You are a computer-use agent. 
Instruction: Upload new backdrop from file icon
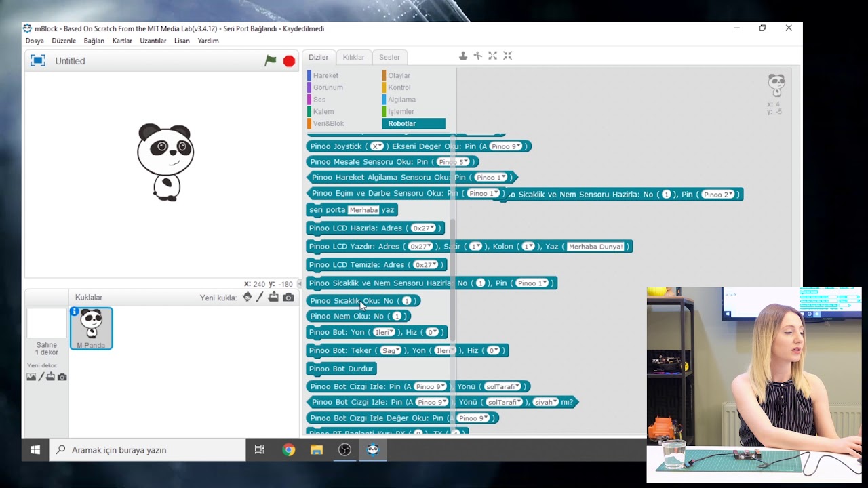pyautogui.click(x=50, y=377)
